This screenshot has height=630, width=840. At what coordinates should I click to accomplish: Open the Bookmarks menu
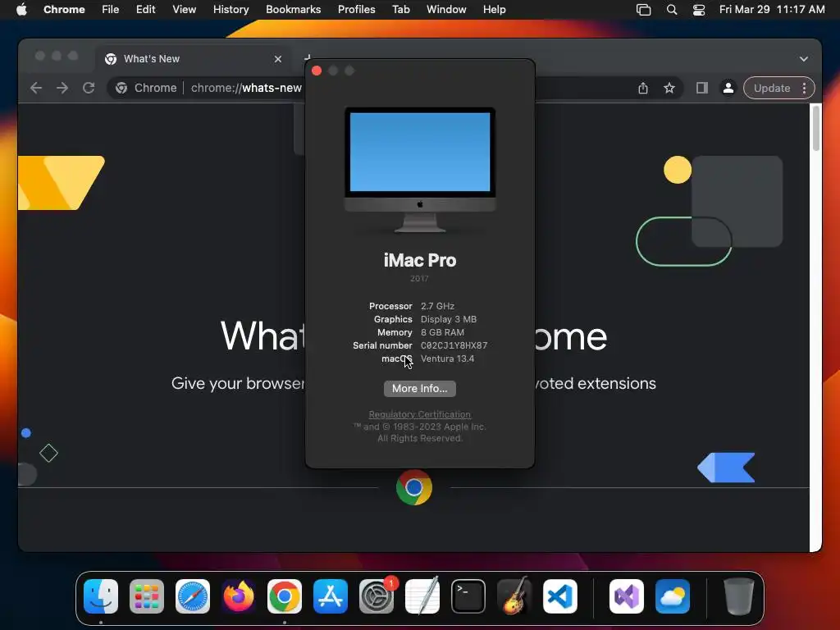coord(293,10)
